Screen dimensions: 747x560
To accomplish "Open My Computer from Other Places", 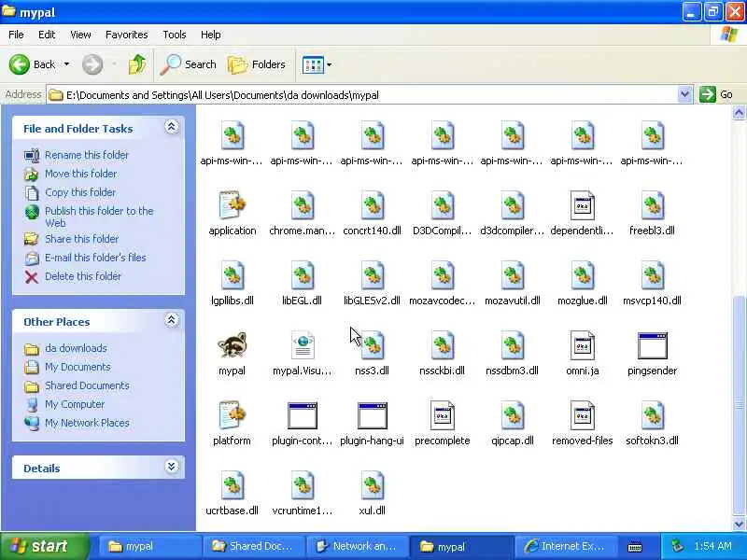I will [75, 404].
